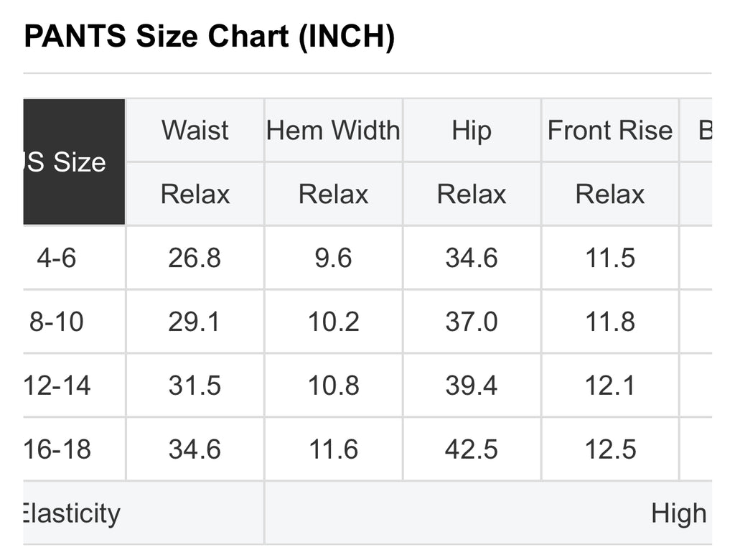Select waist value 26.8

[x=195, y=258]
